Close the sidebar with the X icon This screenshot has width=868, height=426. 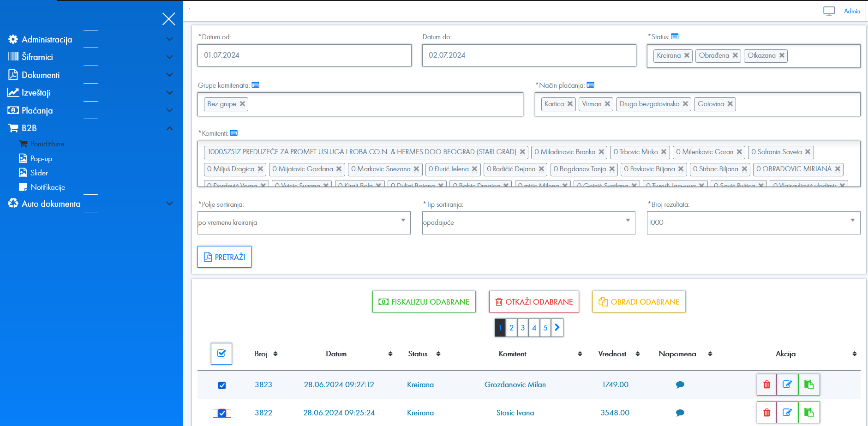click(169, 19)
